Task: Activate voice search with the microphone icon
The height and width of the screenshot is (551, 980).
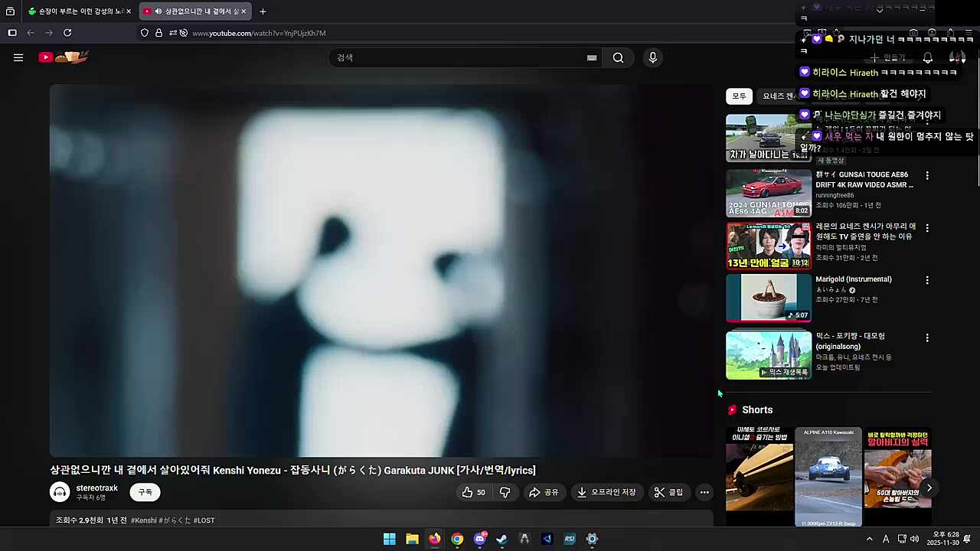Action: 652,57
